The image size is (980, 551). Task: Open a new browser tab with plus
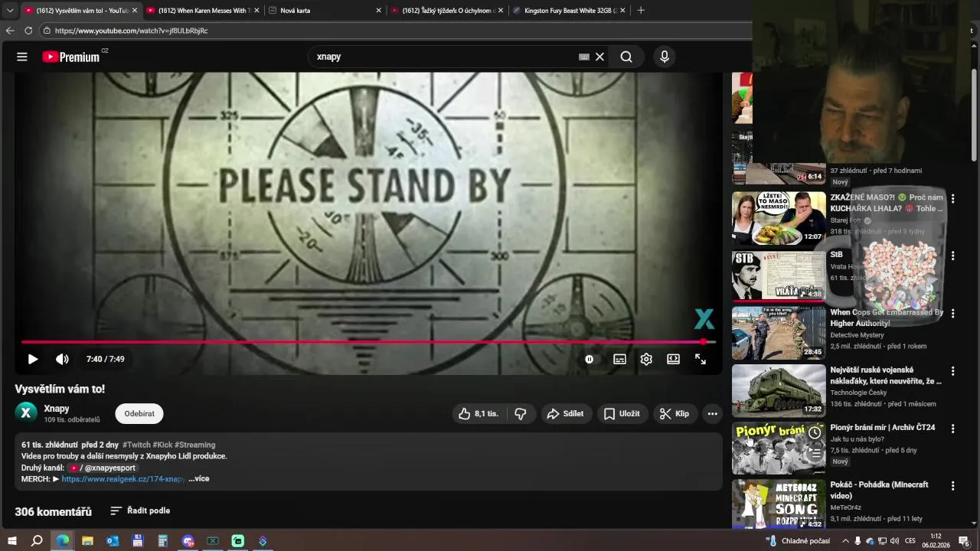coord(641,11)
